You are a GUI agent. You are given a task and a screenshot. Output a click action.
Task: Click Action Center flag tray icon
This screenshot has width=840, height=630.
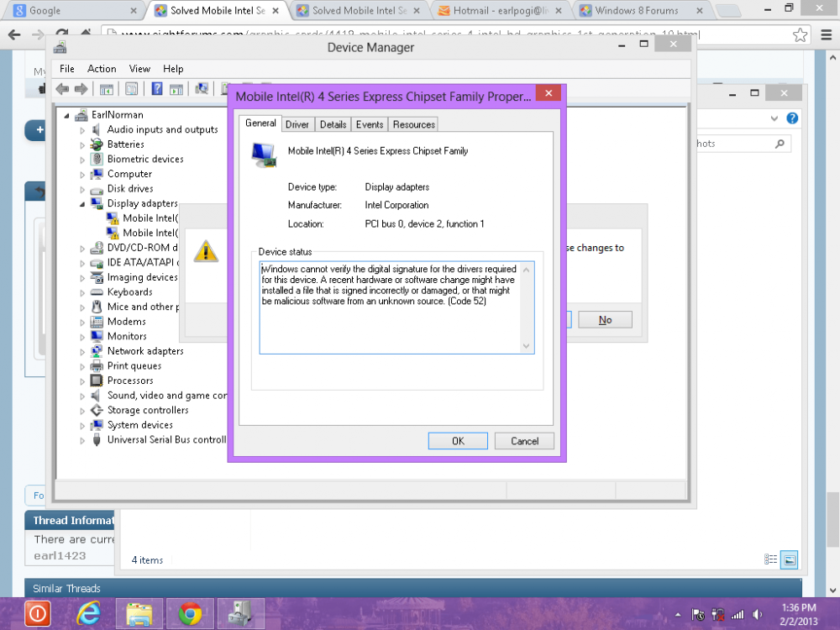698,615
